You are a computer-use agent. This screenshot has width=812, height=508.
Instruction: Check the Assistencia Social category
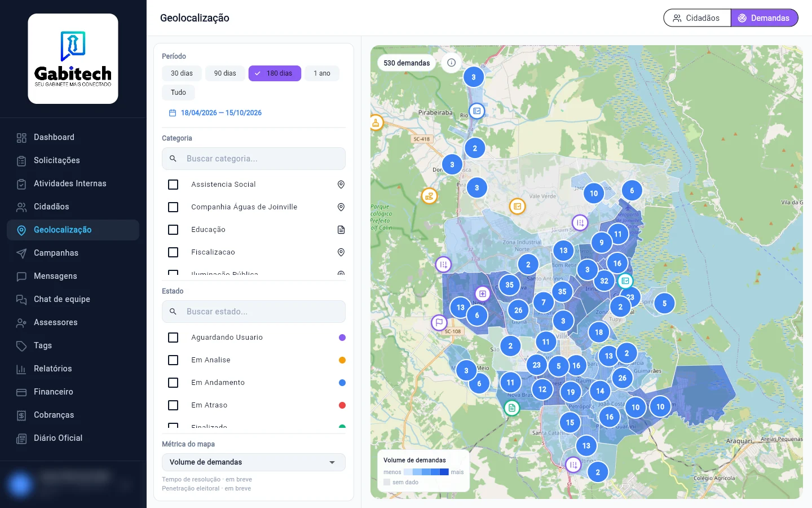point(173,185)
